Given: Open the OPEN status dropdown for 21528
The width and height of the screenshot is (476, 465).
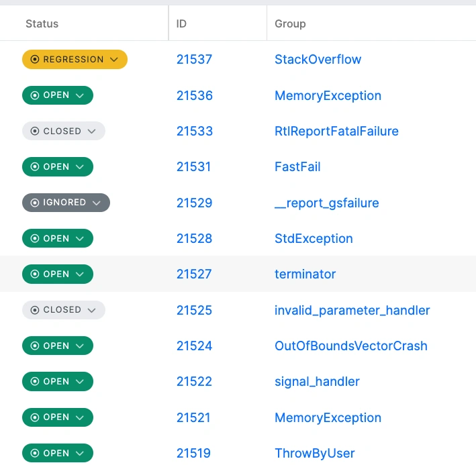Looking at the screenshot, I should (58, 238).
